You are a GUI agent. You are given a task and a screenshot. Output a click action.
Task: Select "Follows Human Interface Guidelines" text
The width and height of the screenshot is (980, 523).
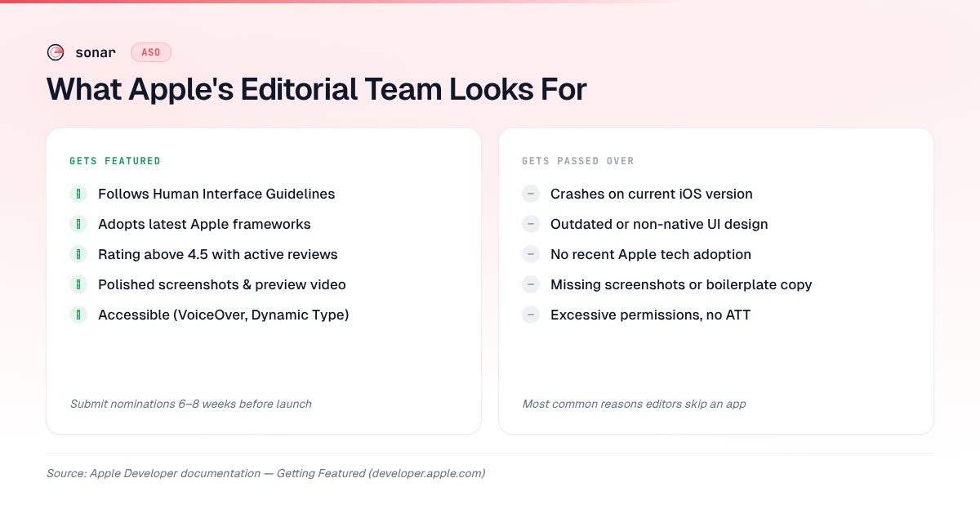click(x=216, y=194)
